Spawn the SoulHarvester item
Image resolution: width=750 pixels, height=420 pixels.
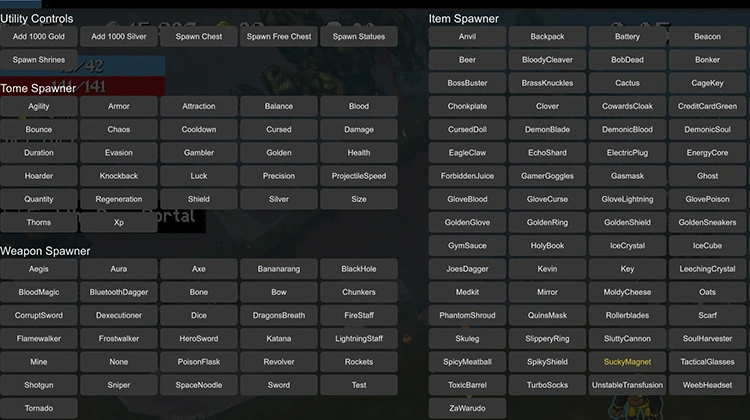click(707, 339)
